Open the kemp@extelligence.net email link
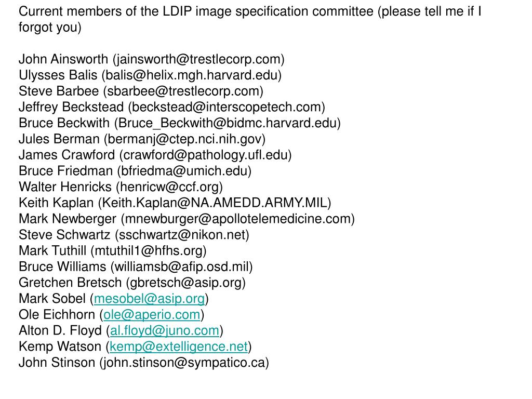This screenshot has height=399, width=532. 179,347
